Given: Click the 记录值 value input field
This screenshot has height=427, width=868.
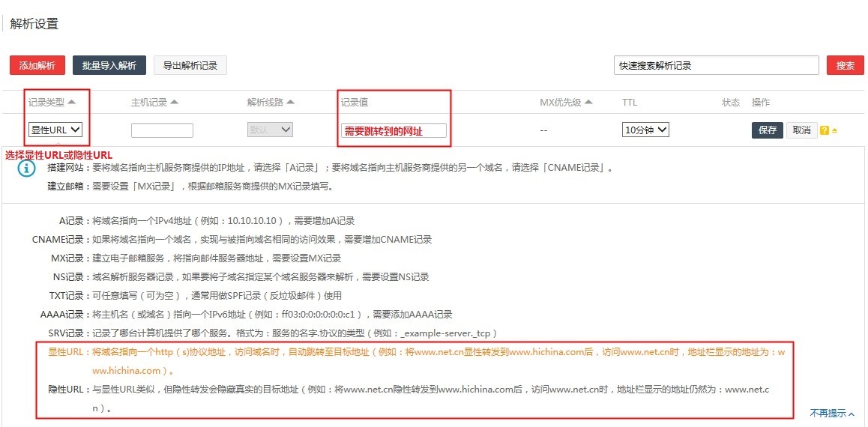Looking at the screenshot, I should coord(394,130).
